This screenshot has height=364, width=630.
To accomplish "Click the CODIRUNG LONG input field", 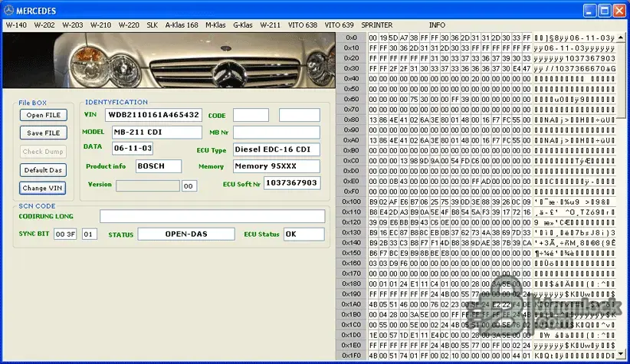I will pyautogui.click(x=212, y=216).
